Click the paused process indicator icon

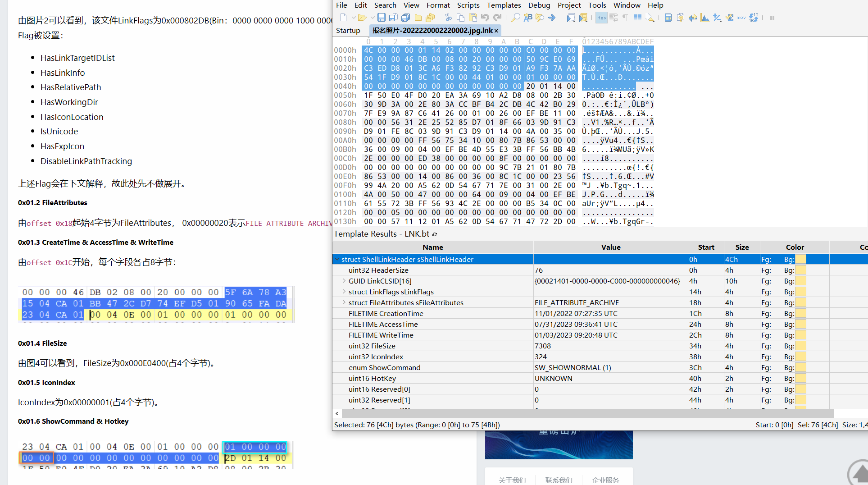click(772, 18)
